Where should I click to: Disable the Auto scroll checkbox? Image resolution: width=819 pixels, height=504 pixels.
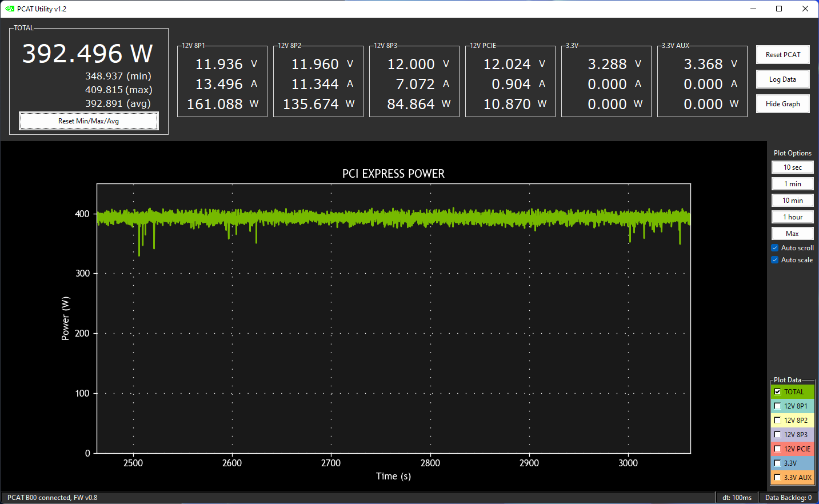coord(775,248)
